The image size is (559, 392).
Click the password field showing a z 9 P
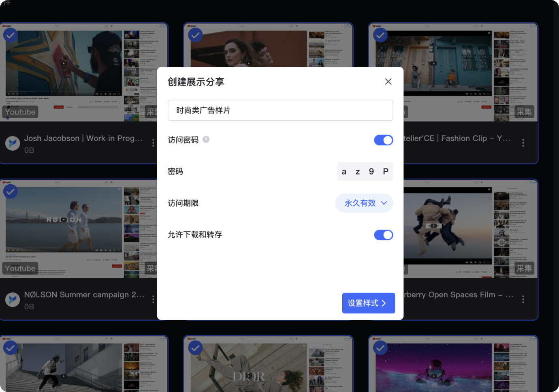[x=365, y=171]
